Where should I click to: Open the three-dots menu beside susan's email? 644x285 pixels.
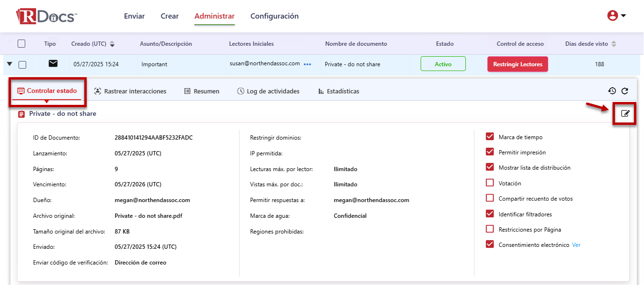click(x=307, y=64)
